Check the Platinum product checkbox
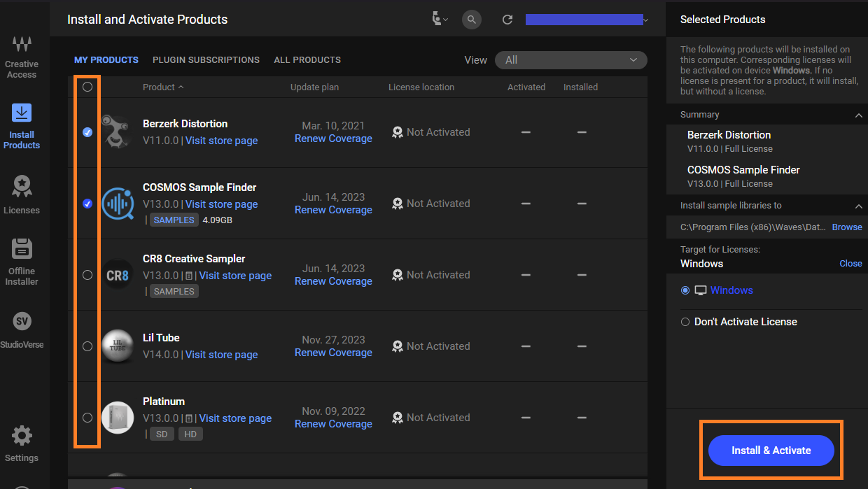This screenshot has height=489, width=868. tap(87, 418)
